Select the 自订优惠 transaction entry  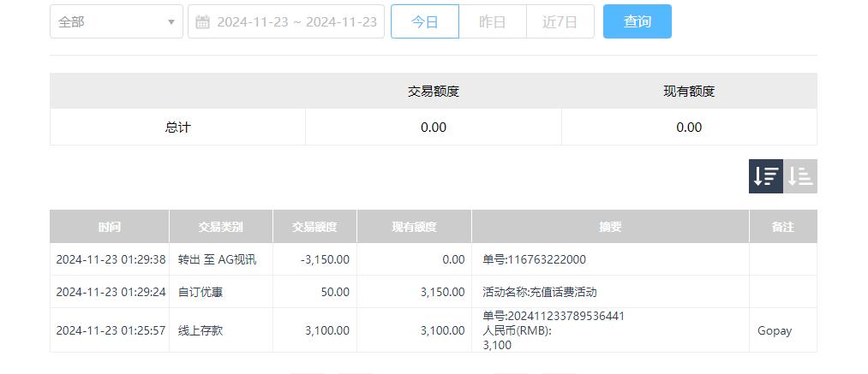point(201,292)
